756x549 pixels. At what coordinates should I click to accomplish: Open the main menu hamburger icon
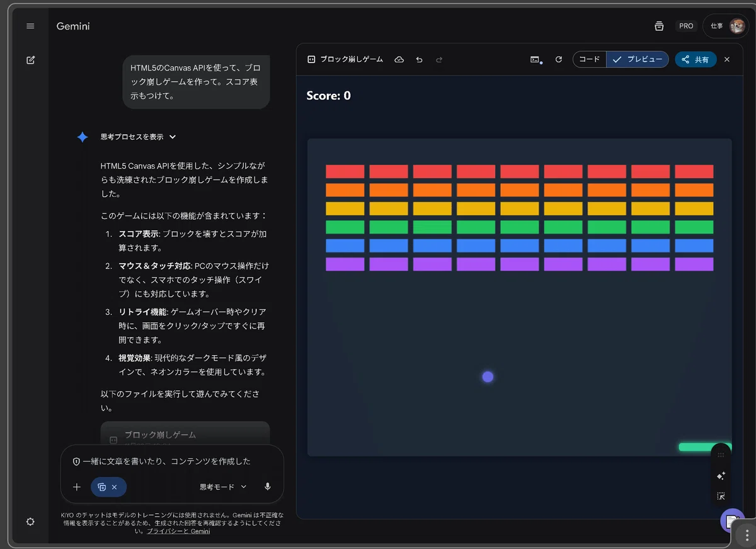(x=30, y=26)
